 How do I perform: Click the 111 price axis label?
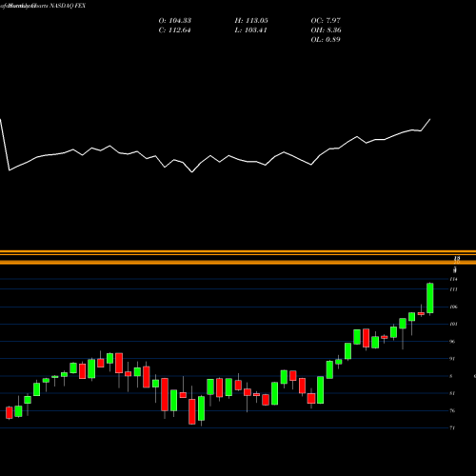click(x=453, y=289)
